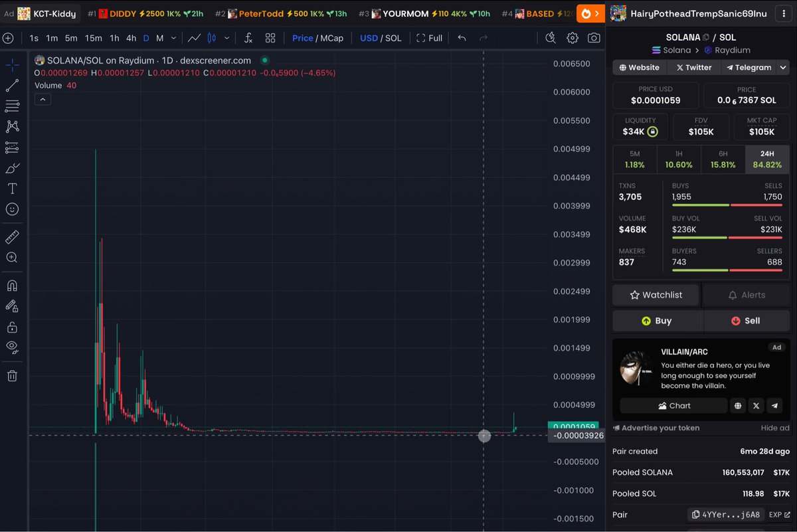The width and height of the screenshot is (797, 532).
Task: Expand more social links dropdown
Action: (783, 67)
